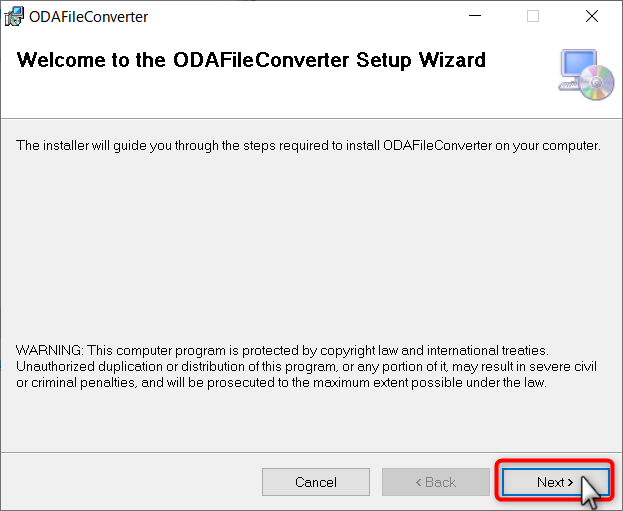Minimize the ODAFileConverter setup window

475,16
